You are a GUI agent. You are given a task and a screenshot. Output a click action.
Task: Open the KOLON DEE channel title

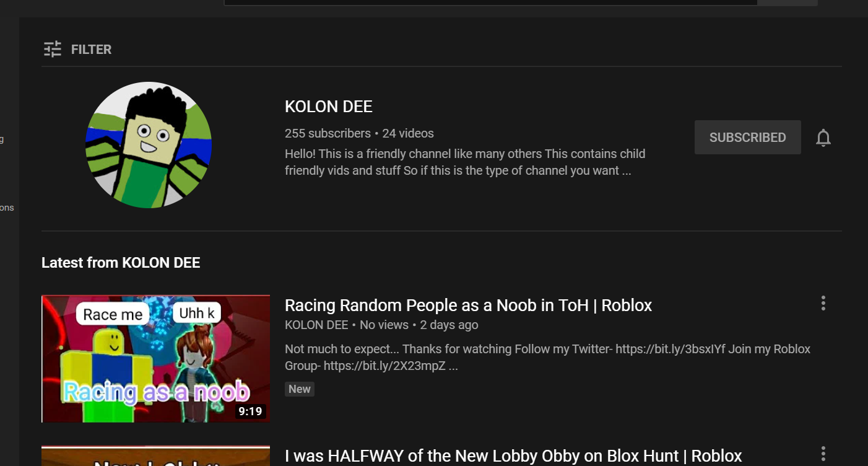pyautogui.click(x=329, y=107)
